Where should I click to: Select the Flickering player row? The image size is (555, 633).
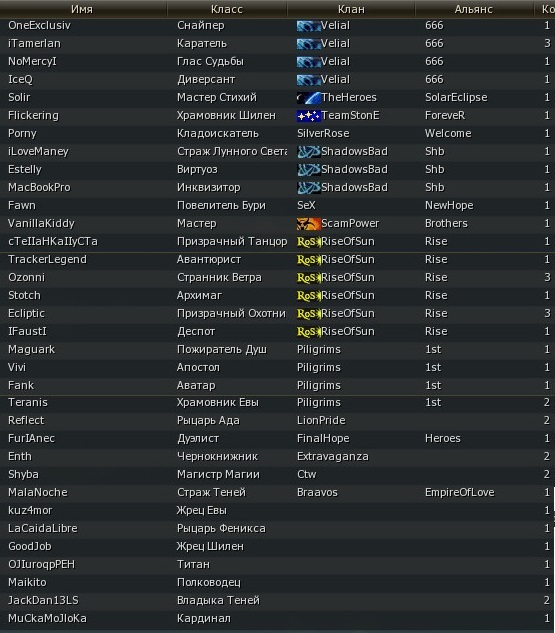[x=277, y=116]
